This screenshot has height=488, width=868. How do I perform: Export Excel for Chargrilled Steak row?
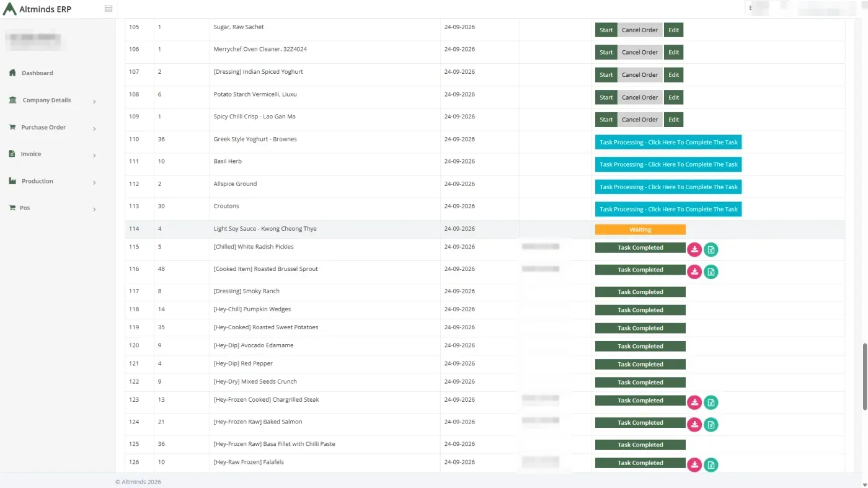point(711,403)
